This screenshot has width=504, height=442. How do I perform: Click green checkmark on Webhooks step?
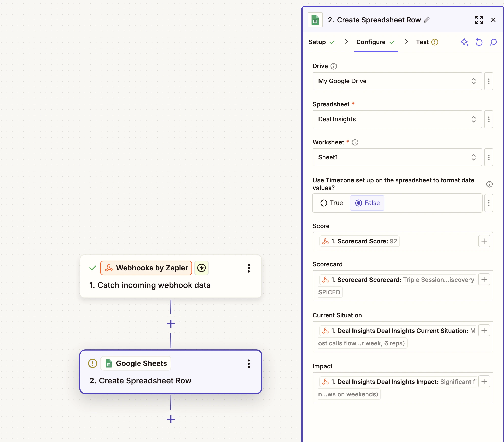point(93,268)
